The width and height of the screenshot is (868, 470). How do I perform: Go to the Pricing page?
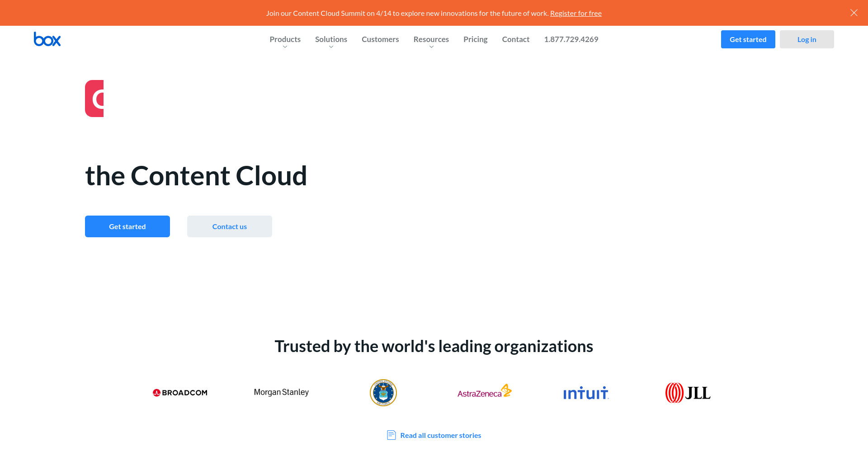[475, 39]
